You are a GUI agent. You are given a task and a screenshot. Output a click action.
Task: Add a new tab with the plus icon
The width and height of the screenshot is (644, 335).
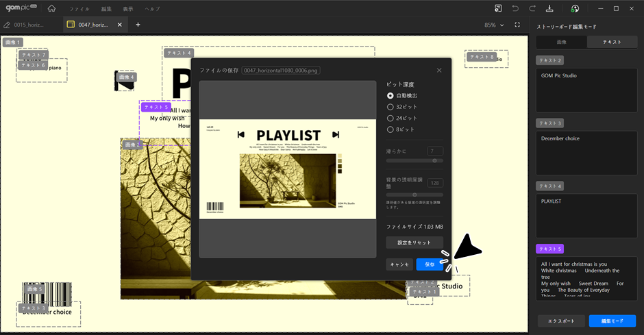point(138,25)
